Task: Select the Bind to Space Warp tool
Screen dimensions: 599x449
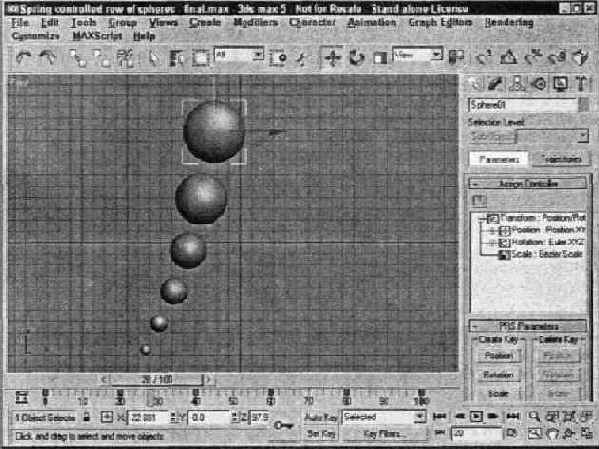Action: pyautogui.click(x=125, y=58)
